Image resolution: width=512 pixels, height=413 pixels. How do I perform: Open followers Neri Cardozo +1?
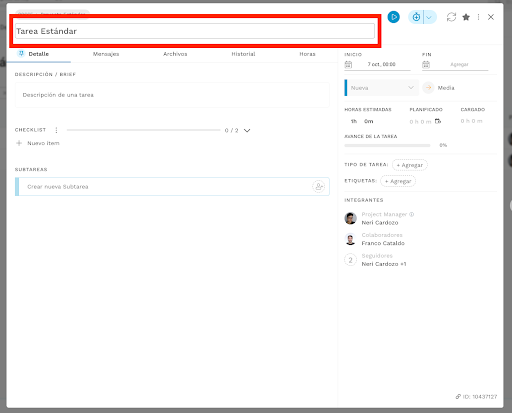click(384, 264)
